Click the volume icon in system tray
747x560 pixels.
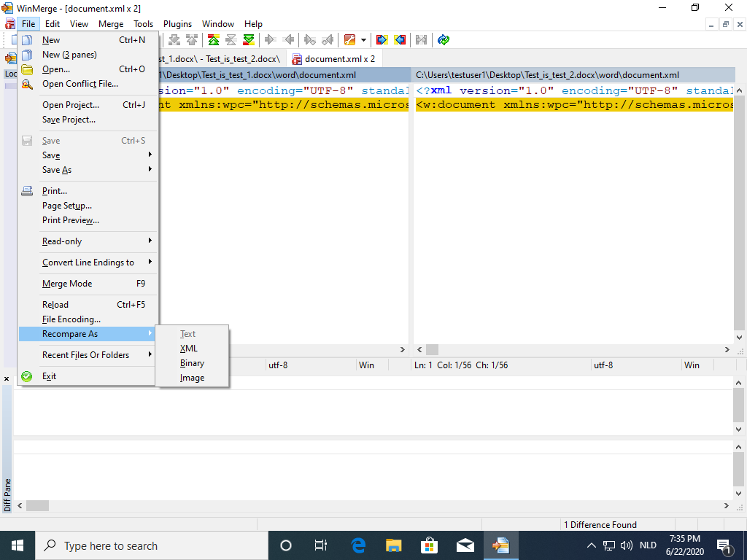click(x=627, y=545)
